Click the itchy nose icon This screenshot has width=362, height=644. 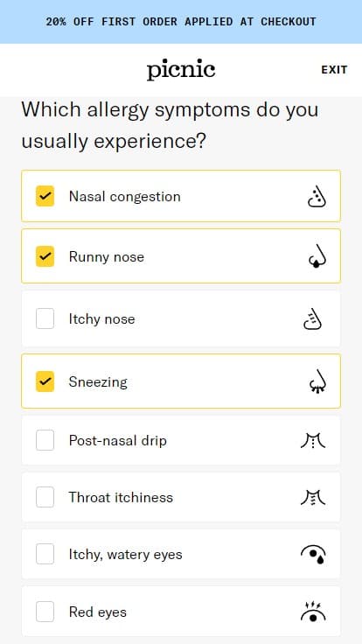click(x=313, y=319)
